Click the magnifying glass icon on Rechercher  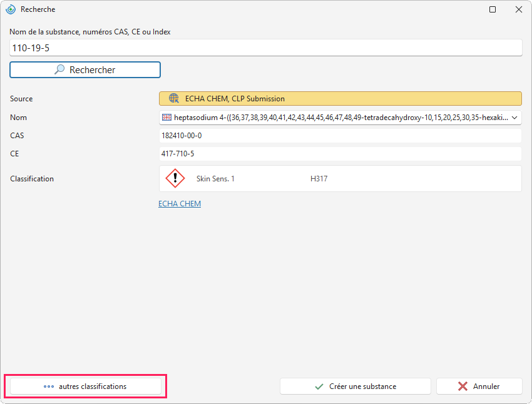pyautogui.click(x=59, y=69)
